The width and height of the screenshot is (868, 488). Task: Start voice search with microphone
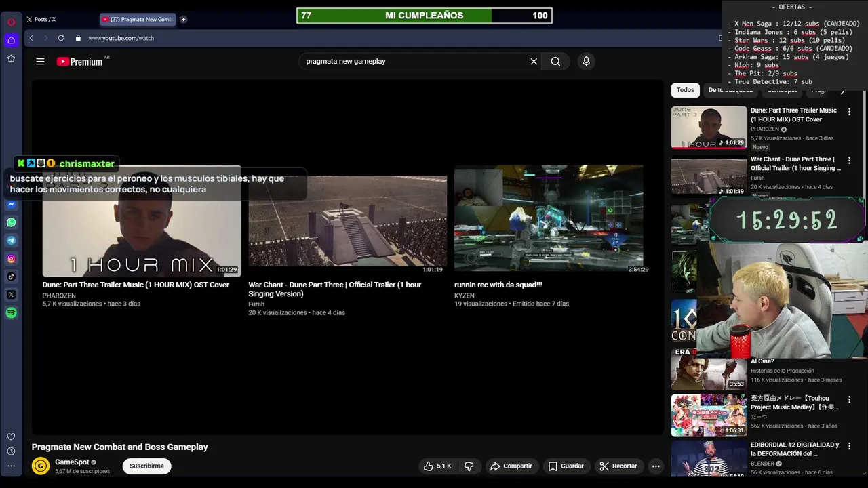tap(586, 61)
